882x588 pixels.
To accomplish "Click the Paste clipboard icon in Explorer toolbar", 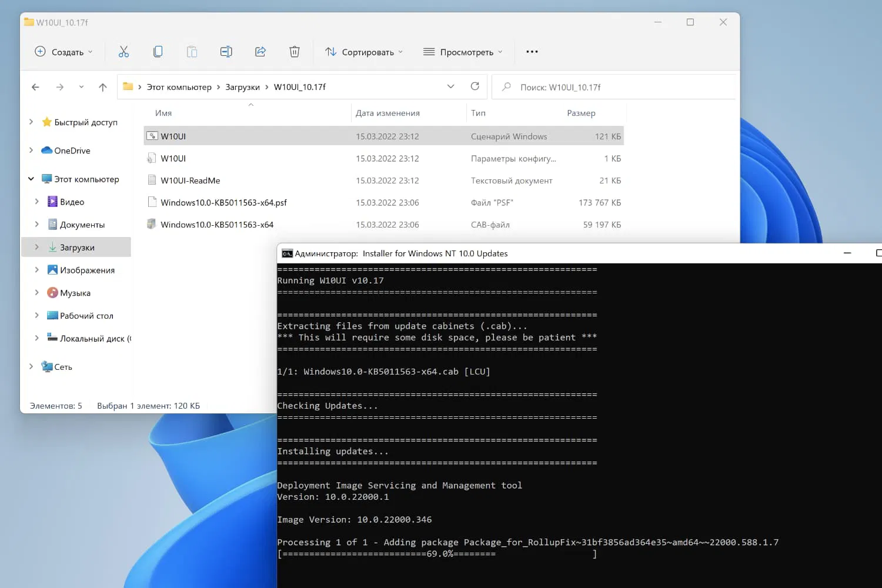I will coord(192,52).
